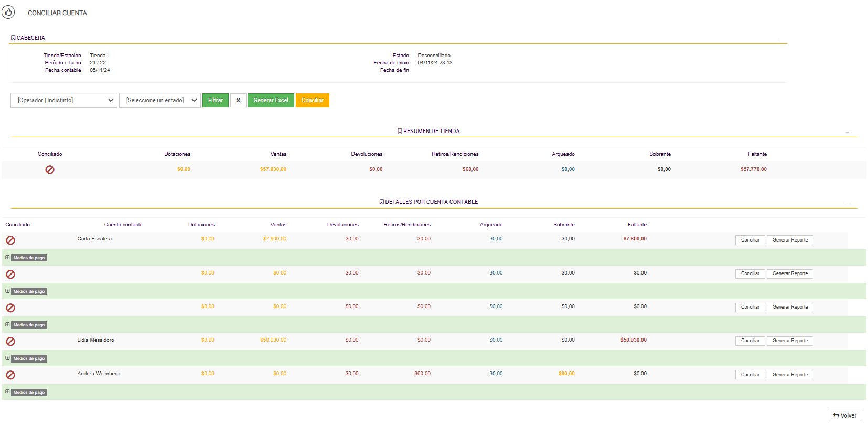This screenshot has width=868, height=427.
Task: Open the Seleccione un estado dropdown
Action: pos(159,100)
